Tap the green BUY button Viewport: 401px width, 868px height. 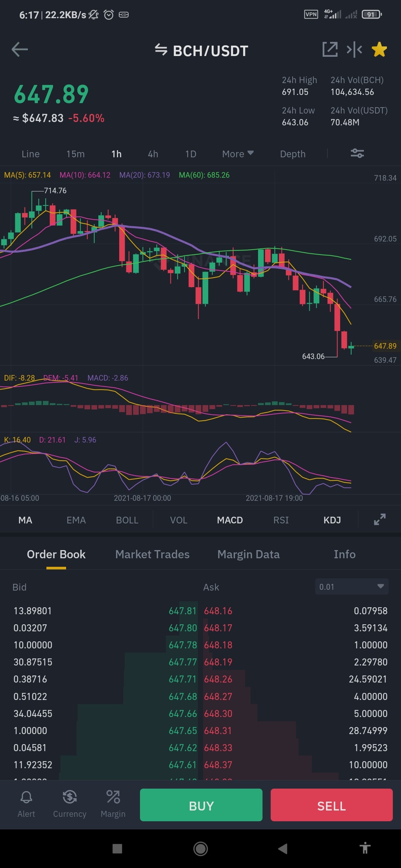point(201,805)
